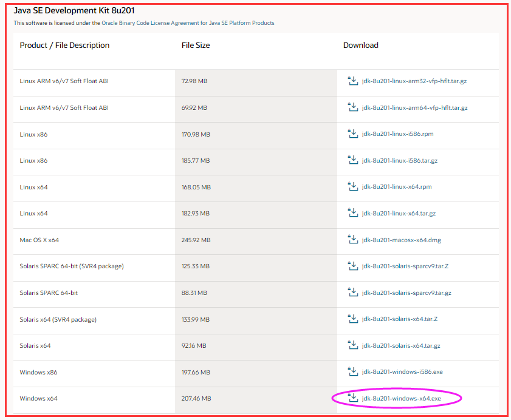Screen dimensions: 511x420
Task: Click the Download column header
Action: tap(361, 46)
